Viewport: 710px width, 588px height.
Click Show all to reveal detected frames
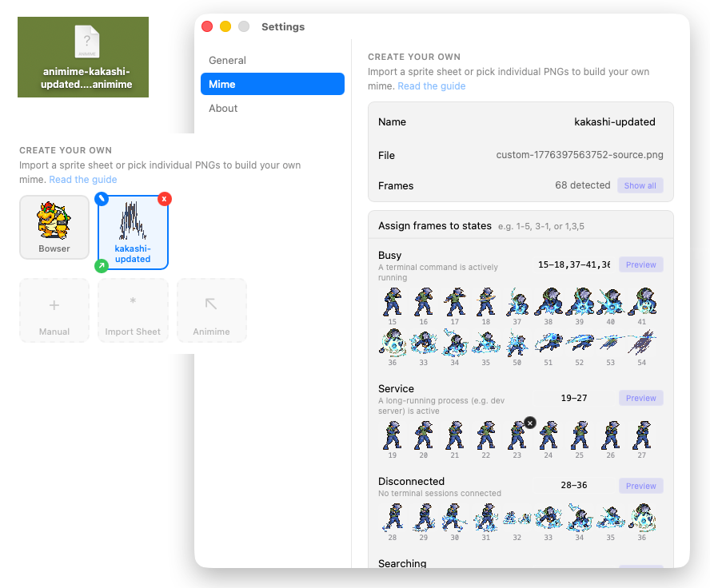[x=640, y=185]
